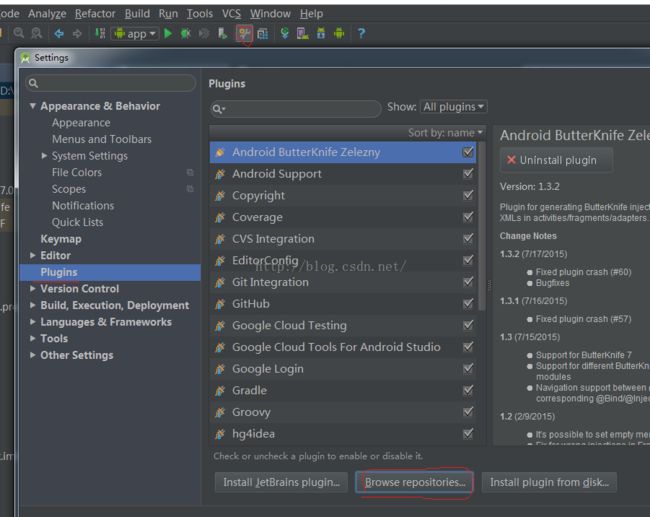Select the Notifications settings page

click(83, 206)
